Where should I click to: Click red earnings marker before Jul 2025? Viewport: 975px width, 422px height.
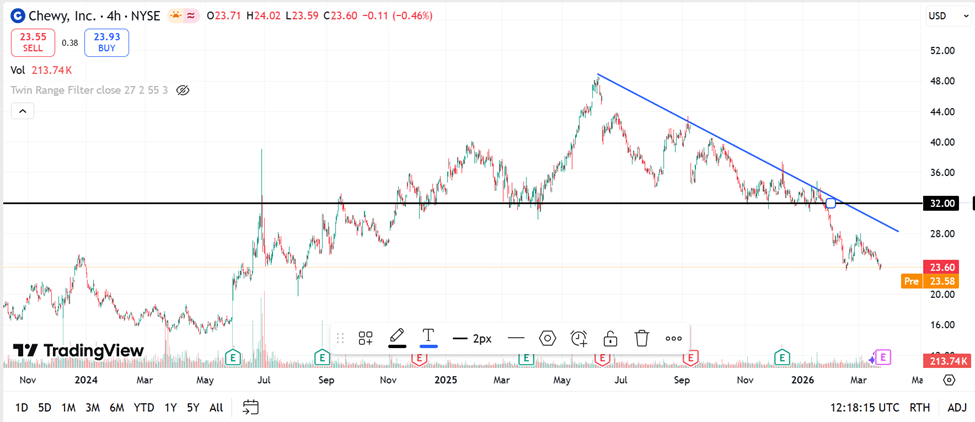(602, 357)
